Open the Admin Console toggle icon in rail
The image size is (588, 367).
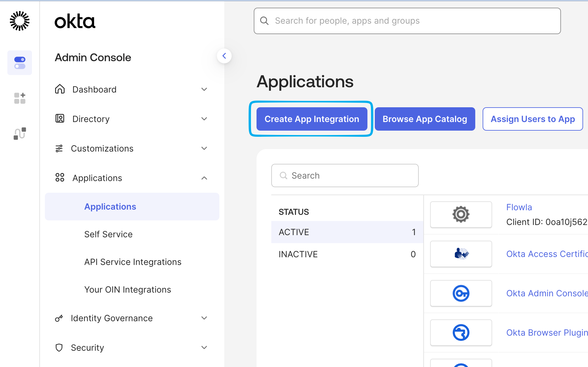coord(20,63)
